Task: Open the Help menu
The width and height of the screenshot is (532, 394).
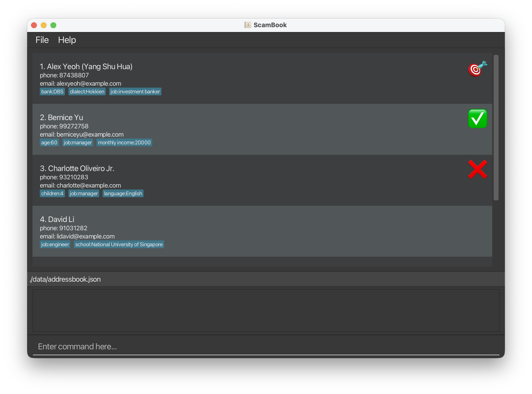Action: point(67,40)
